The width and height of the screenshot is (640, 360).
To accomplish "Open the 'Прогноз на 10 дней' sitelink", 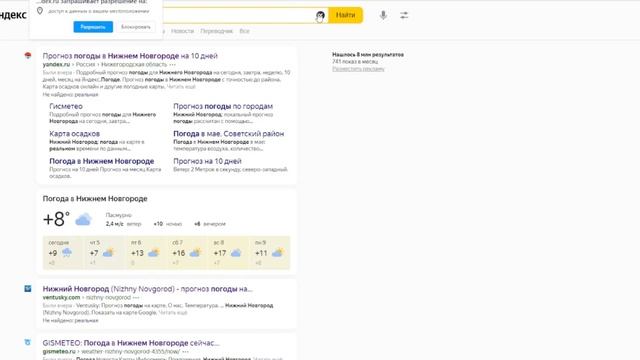I will pos(207,161).
